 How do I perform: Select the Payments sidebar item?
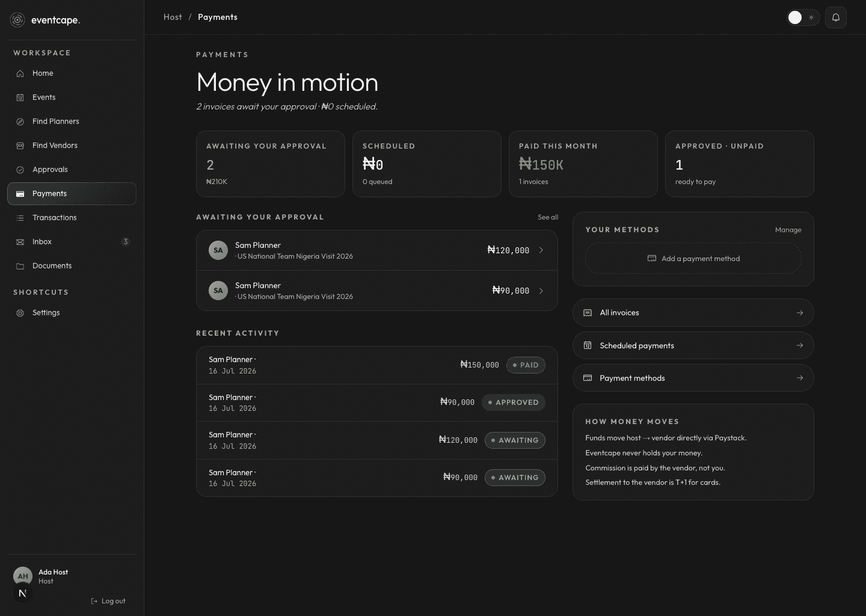tap(72, 194)
